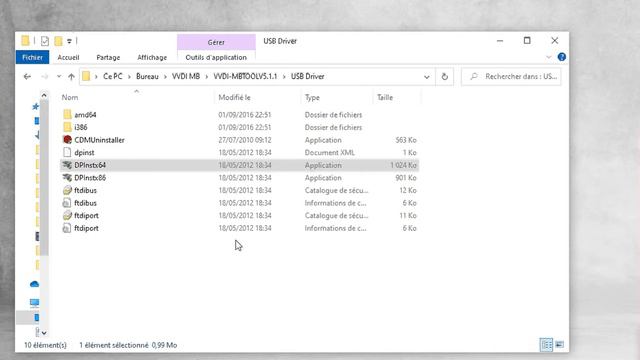
Task: Open the Customize Quick Access Toolbar dropdown
Action: 69,41
